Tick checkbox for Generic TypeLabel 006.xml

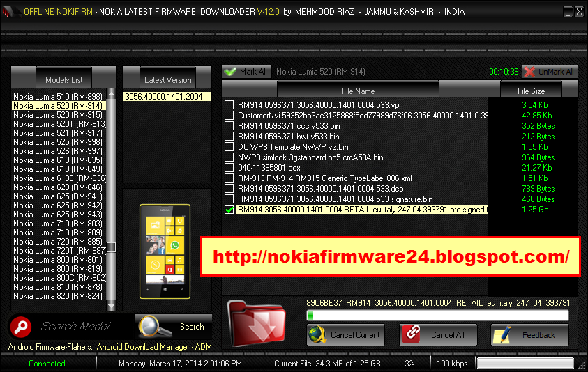(229, 178)
